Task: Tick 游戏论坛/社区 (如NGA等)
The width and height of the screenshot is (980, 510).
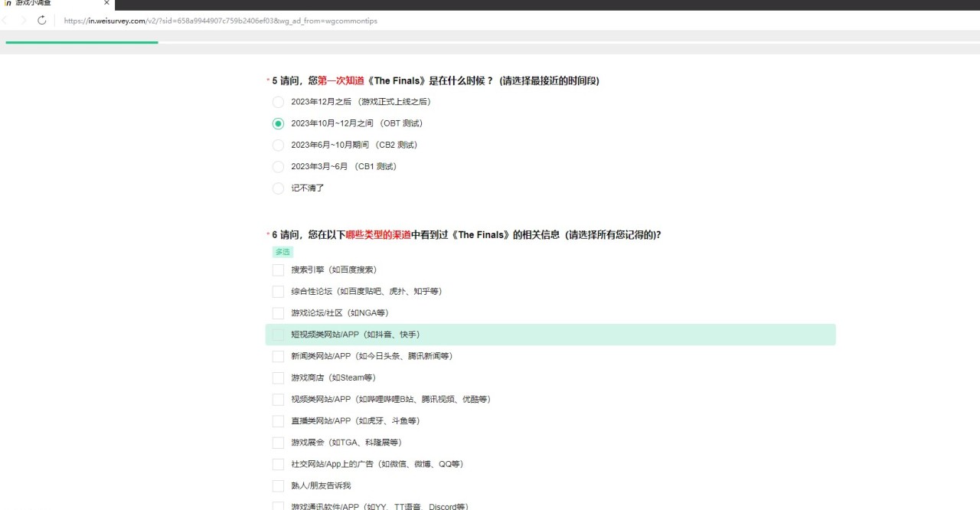Action: click(x=279, y=313)
